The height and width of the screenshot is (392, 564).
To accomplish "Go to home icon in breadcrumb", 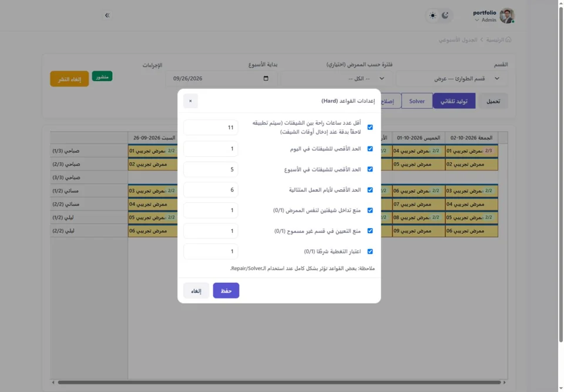I will [x=508, y=39].
